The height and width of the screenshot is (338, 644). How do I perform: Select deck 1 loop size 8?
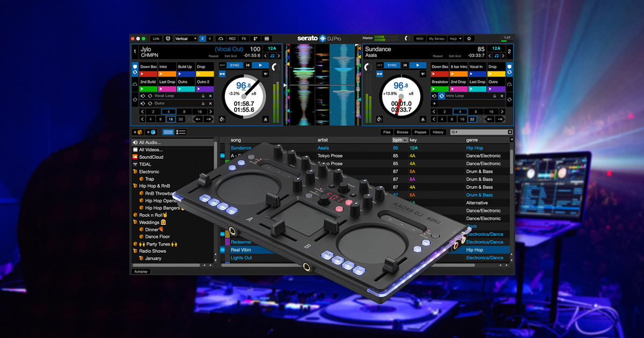184,112
